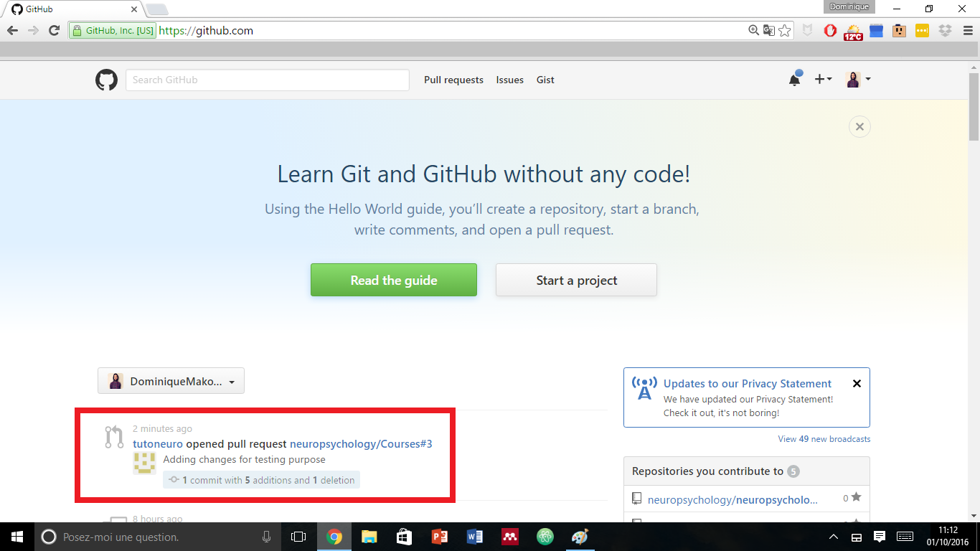Open Word from the taskbar

[x=474, y=537]
